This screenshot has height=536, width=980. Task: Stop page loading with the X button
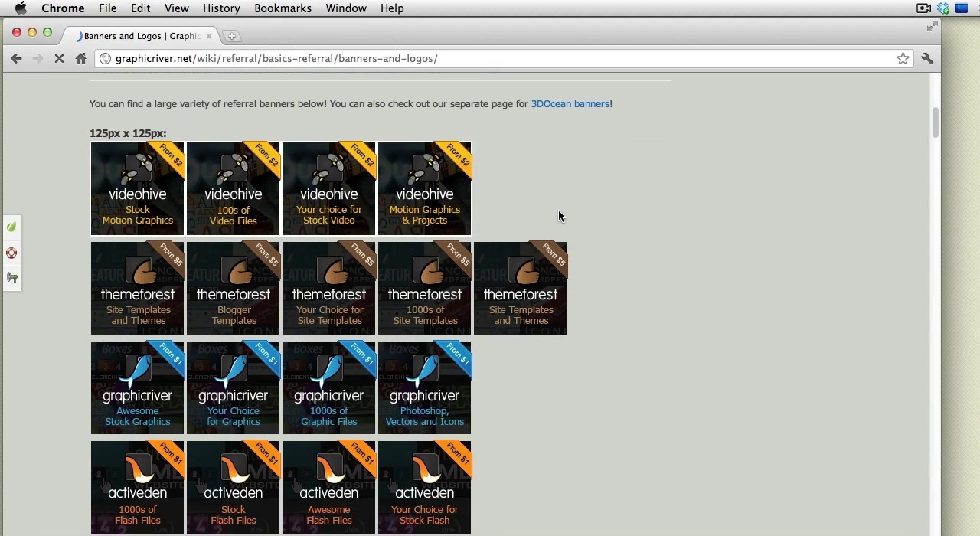pyautogui.click(x=59, y=59)
